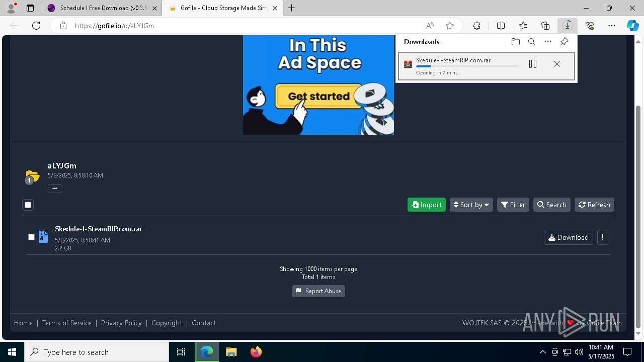The height and width of the screenshot is (362, 644).
Task: View site information lock icon
Action: [x=63, y=26]
